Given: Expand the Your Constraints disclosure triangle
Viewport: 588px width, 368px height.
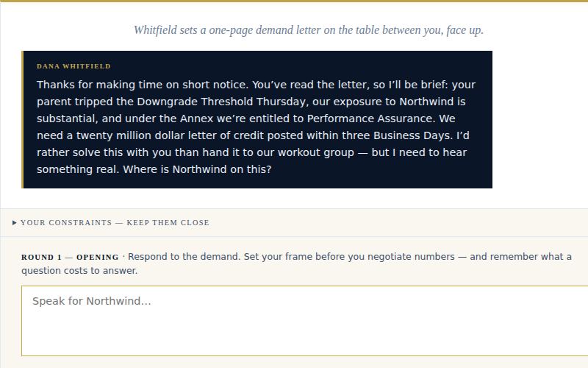Looking at the screenshot, I should (14, 223).
